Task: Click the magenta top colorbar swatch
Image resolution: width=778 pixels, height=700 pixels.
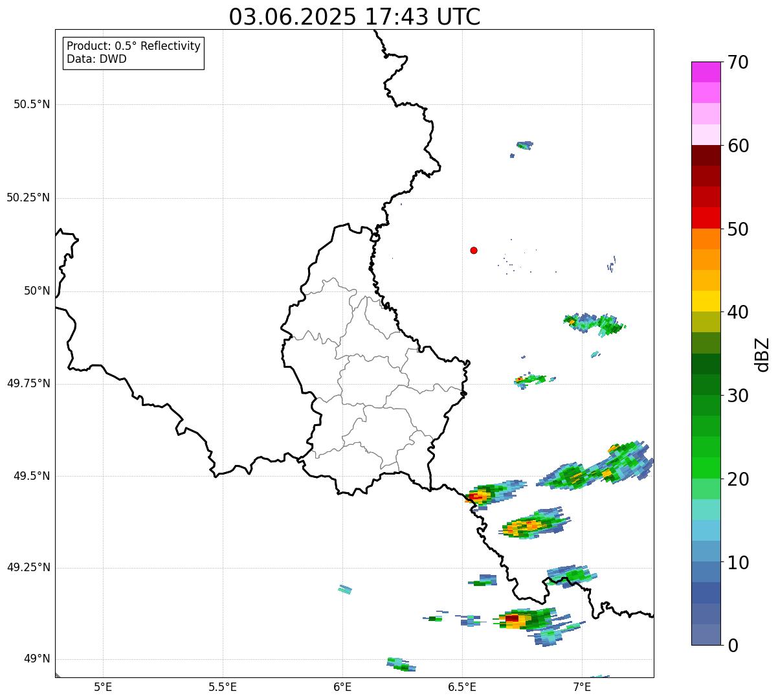Action: click(x=706, y=72)
